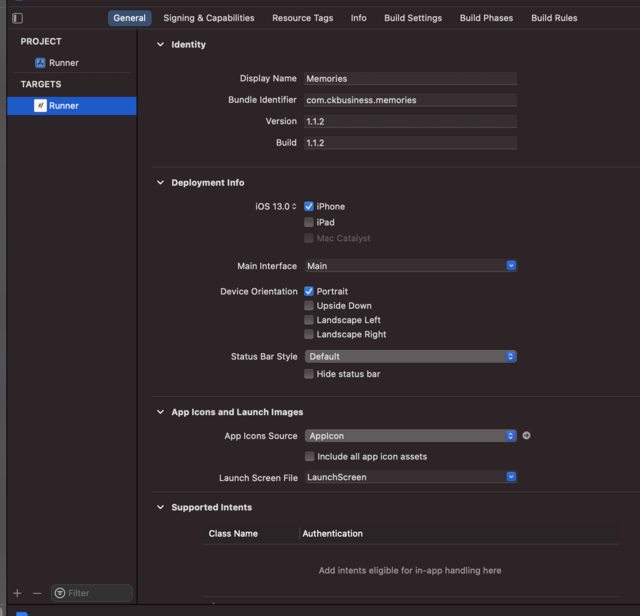Viewport: 640px width, 616px height.
Task: Open the Resource Tags tab
Action: pyautogui.click(x=302, y=18)
